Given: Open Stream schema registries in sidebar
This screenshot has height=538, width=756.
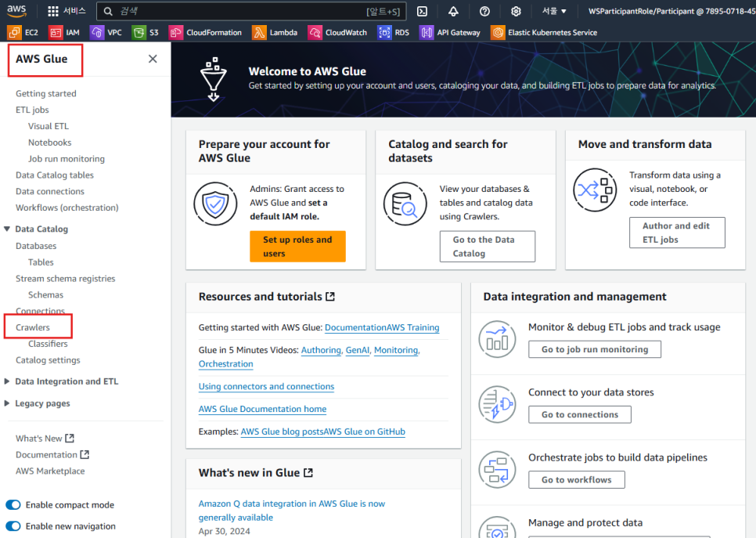Looking at the screenshot, I should [66, 279].
